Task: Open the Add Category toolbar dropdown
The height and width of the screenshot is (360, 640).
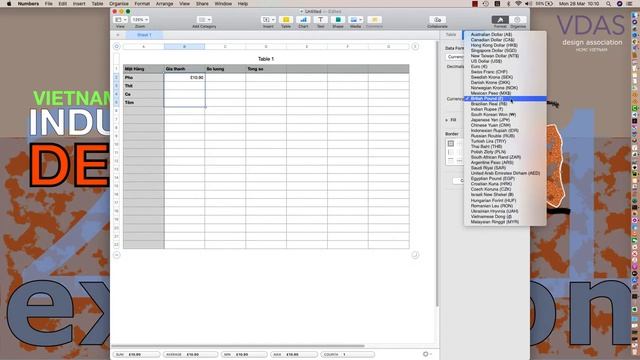Action: tap(204, 20)
